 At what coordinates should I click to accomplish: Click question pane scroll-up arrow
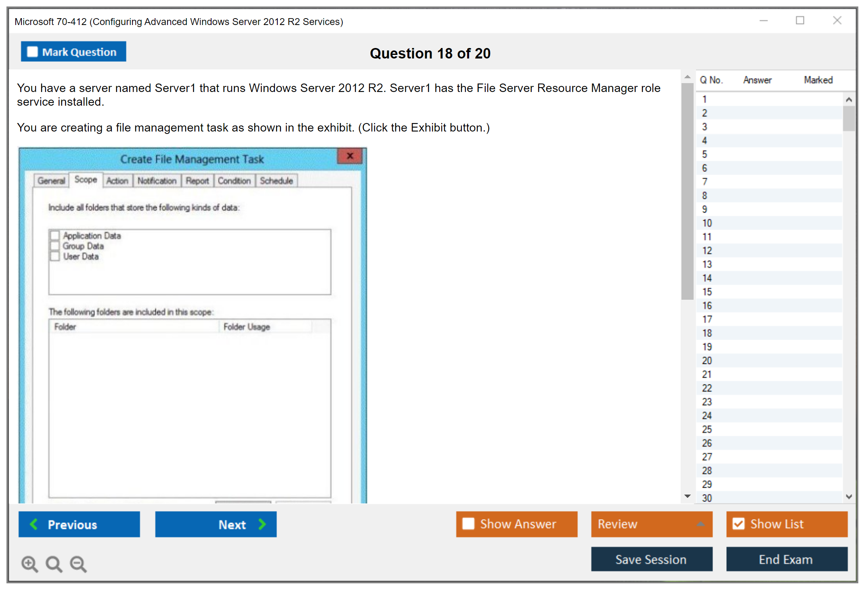pos(688,77)
